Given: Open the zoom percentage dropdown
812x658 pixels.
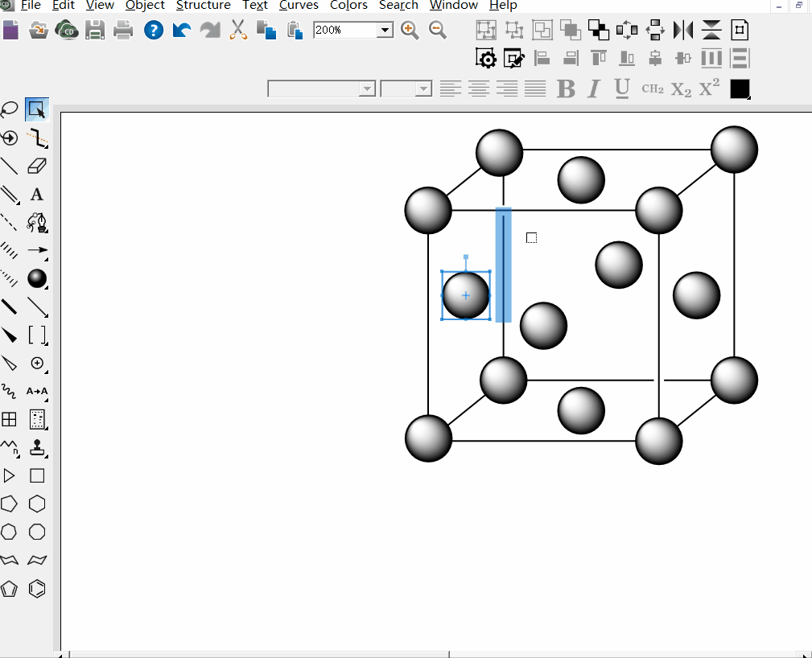Looking at the screenshot, I should (384, 30).
